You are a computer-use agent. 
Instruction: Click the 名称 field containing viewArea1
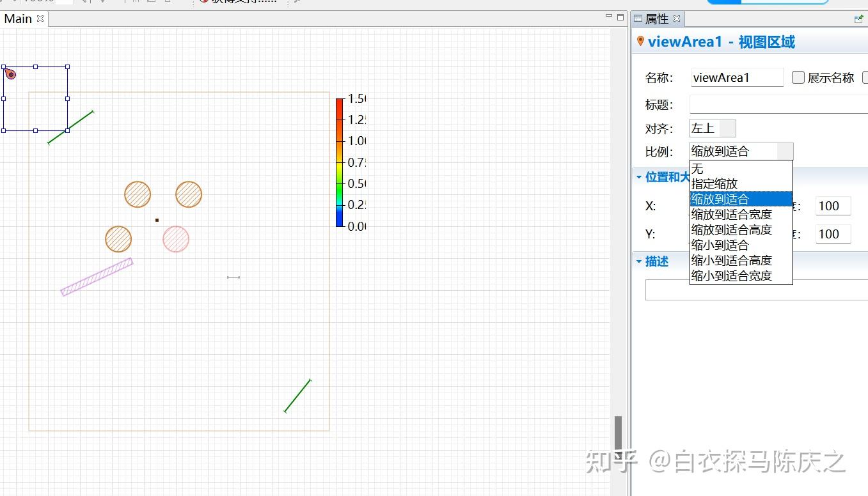738,77
